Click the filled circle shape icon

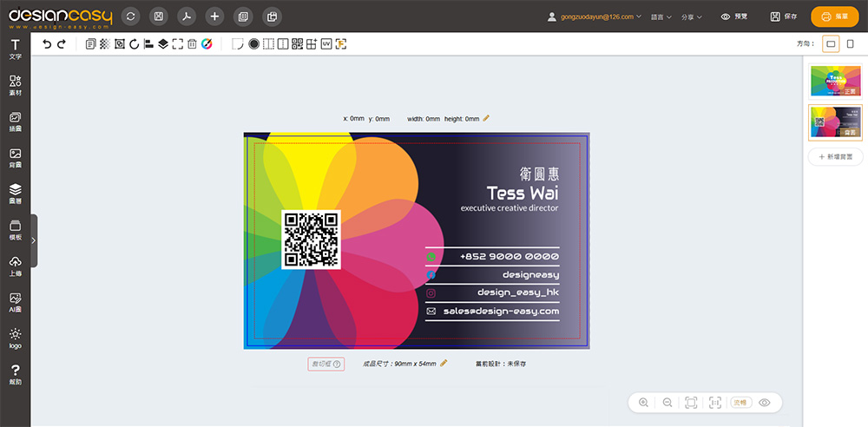pyautogui.click(x=253, y=44)
